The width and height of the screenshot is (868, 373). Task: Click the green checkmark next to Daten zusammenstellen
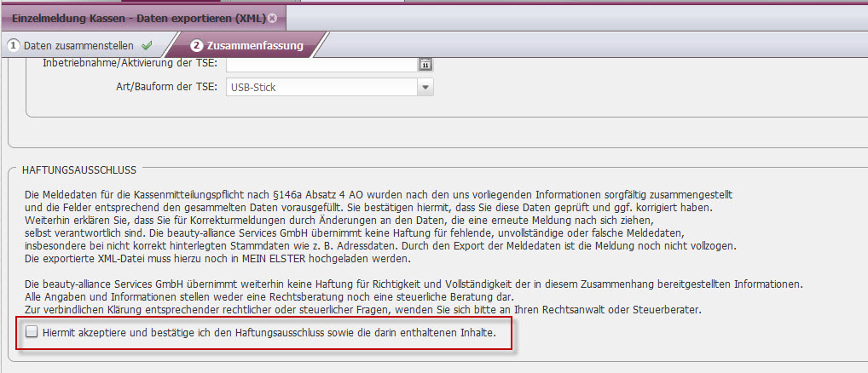[147, 45]
